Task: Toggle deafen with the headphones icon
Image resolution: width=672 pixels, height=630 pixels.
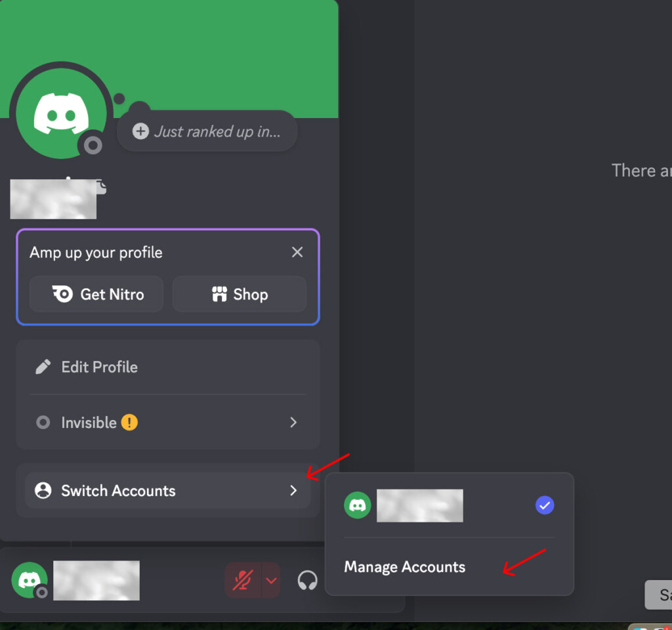Action: click(x=307, y=581)
